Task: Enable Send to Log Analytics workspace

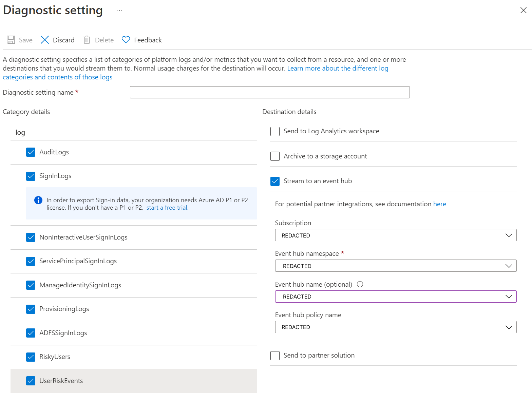Action: click(275, 131)
